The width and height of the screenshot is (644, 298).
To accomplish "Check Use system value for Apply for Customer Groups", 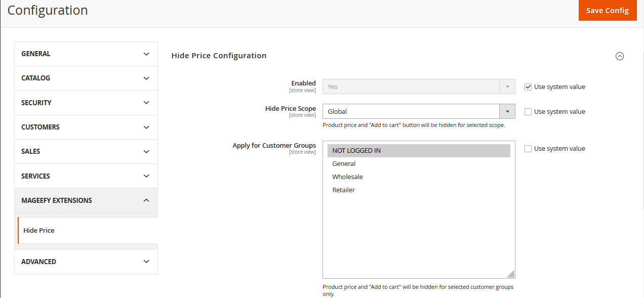I will click(x=528, y=148).
